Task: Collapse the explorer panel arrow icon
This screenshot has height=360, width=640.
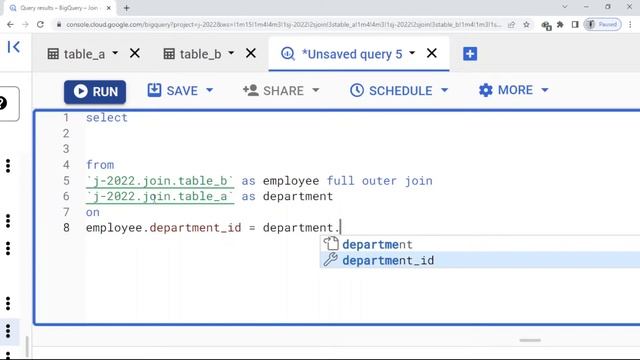Action: click(x=13, y=47)
